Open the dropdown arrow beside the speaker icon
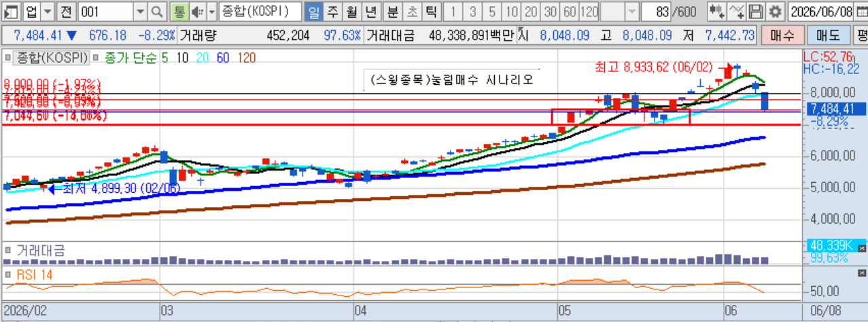868x322 pixels. 211,12
